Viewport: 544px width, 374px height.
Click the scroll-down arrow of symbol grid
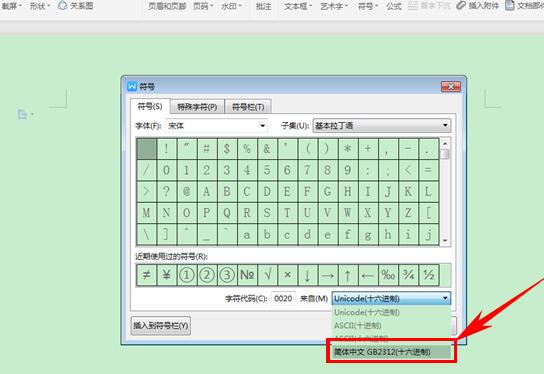click(445, 240)
